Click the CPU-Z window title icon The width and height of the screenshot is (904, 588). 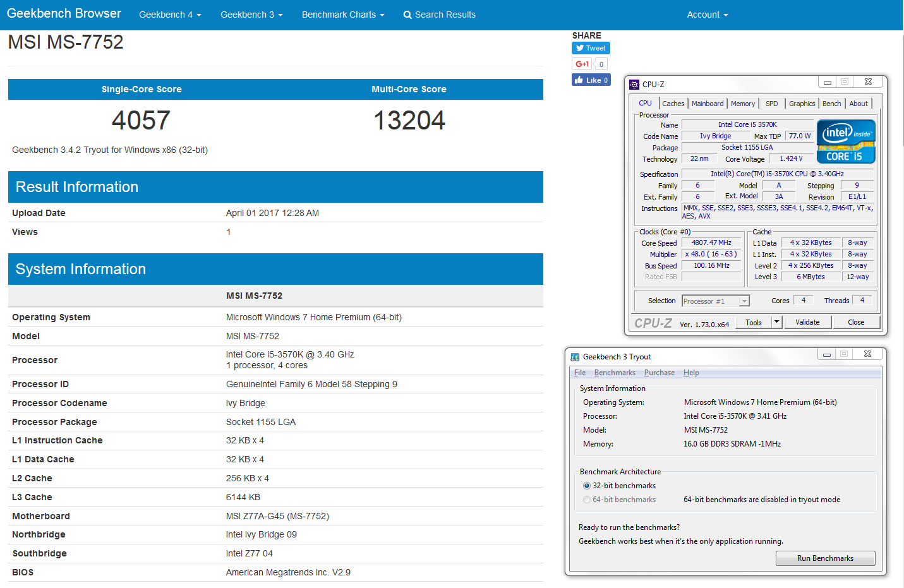pos(635,84)
